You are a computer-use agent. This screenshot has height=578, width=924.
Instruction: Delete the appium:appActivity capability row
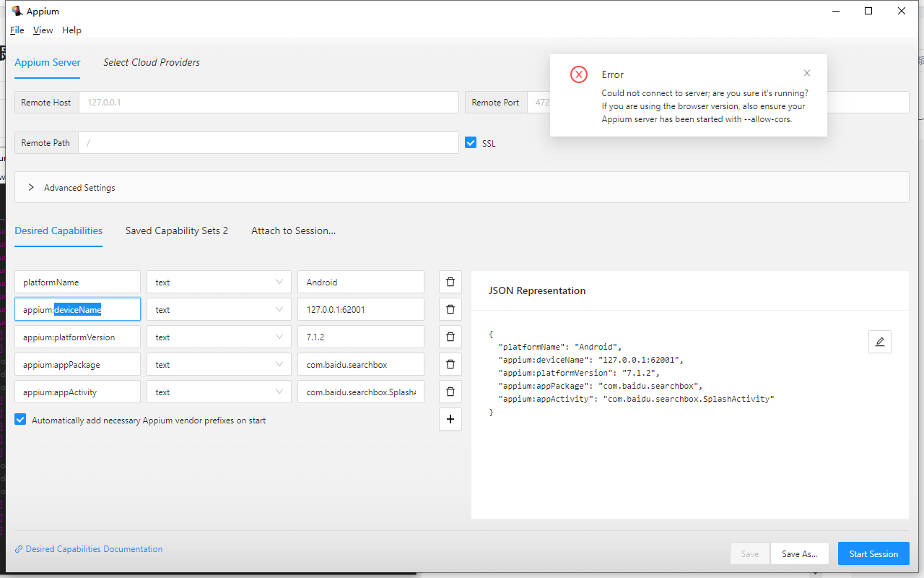(x=450, y=392)
